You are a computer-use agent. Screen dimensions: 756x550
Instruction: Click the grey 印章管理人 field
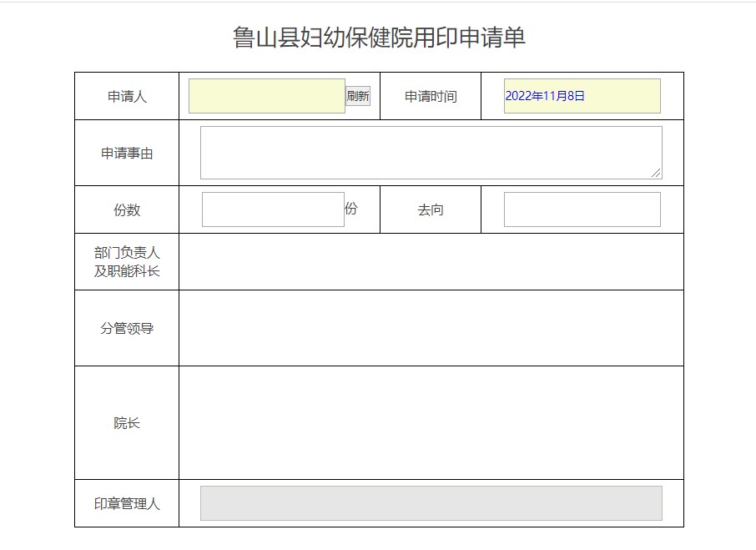click(431, 503)
